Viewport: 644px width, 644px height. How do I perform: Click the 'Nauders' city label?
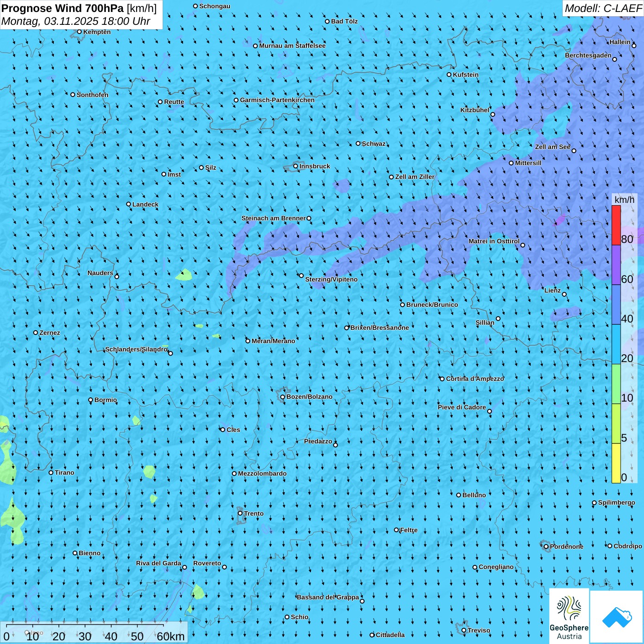[100, 273]
